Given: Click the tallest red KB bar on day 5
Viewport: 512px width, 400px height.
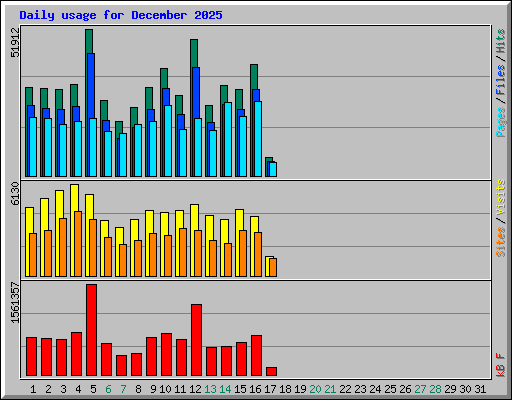Looking at the screenshot, I should (x=92, y=330).
